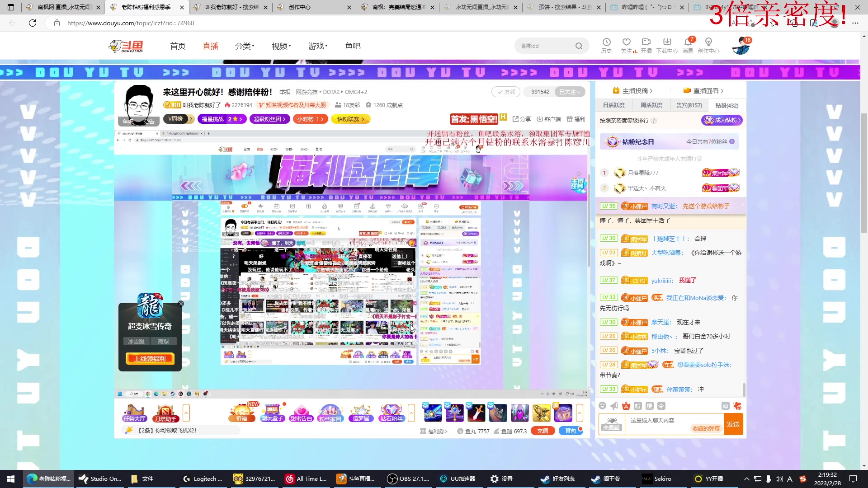
Task: Switch to 日活跃度 tab
Action: pyautogui.click(x=613, y=105)
